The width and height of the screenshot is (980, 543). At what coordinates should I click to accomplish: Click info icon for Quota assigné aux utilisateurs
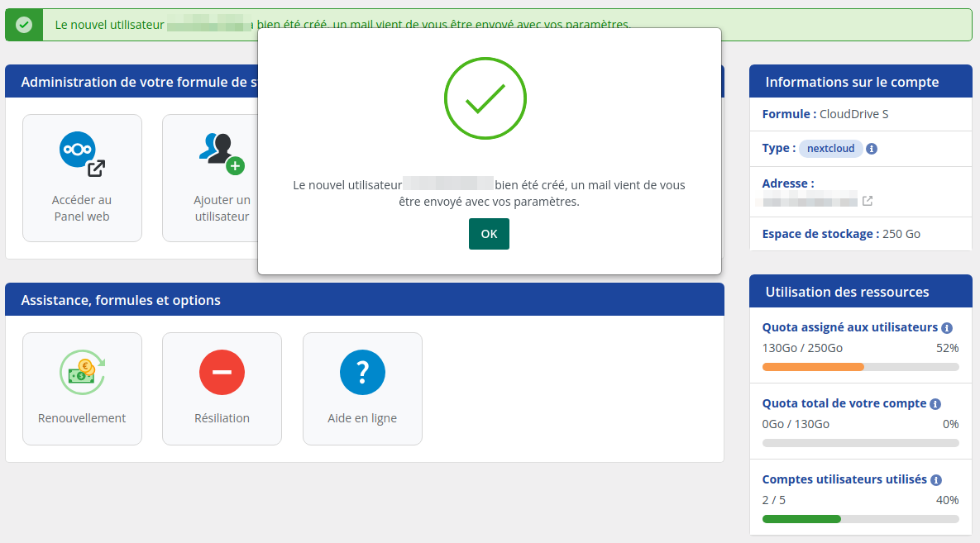click(947, 328)
